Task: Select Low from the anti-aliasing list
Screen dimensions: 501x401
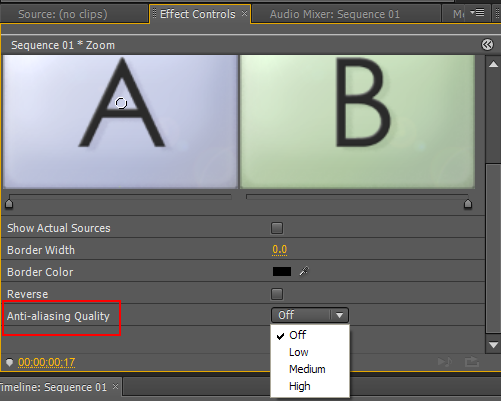Action: click(x=299, y=352)
